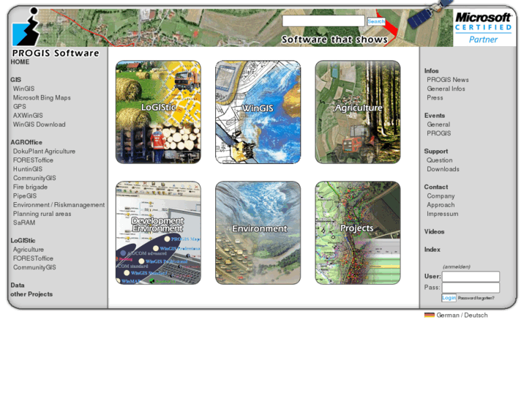Viewport: 532px width, 399px height.
Task: Open the Agriculture tile
Action: [358, 112]
